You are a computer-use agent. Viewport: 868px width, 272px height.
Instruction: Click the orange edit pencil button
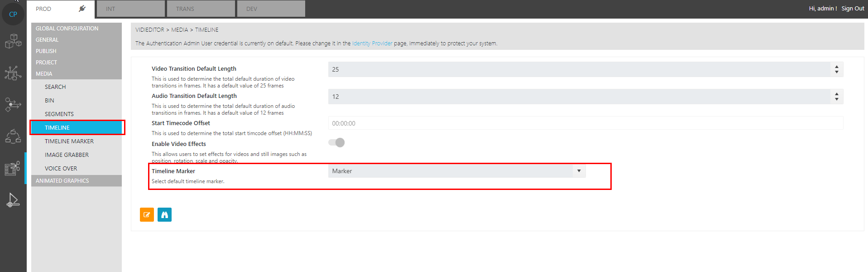(147, 215)
